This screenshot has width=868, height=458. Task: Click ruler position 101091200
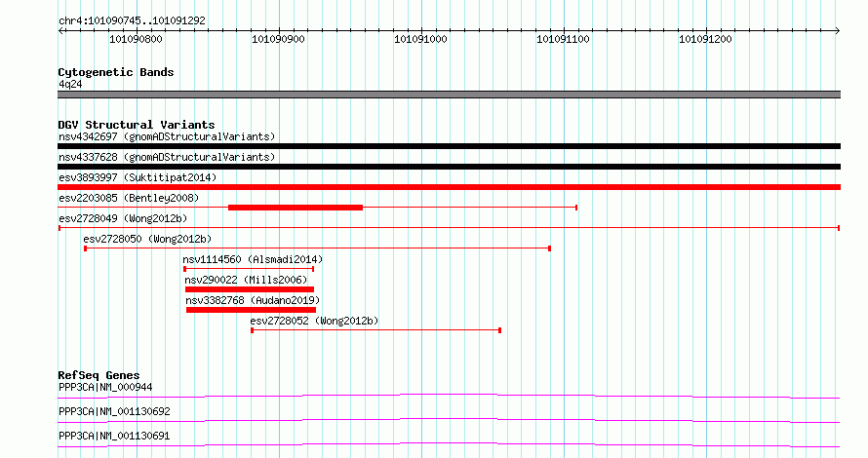(705, 39)
